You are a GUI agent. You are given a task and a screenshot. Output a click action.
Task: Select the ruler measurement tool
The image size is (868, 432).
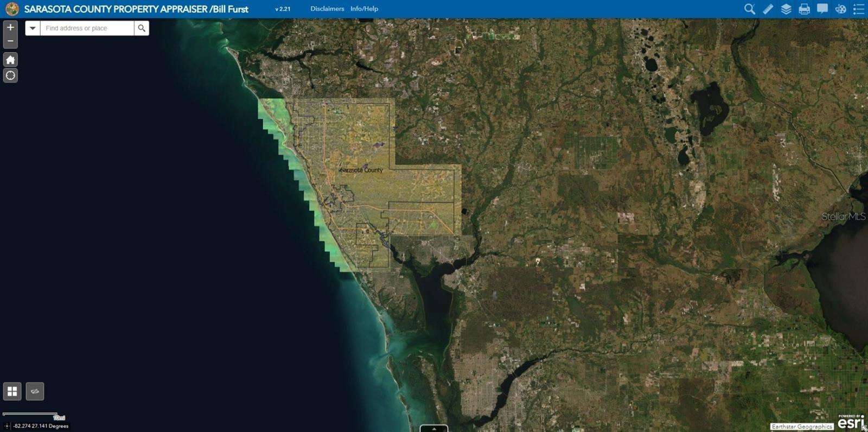[768, 9]
